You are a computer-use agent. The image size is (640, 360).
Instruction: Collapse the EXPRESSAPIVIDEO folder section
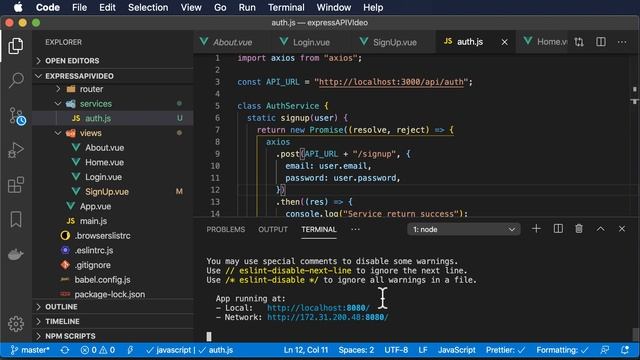(113, 76)
